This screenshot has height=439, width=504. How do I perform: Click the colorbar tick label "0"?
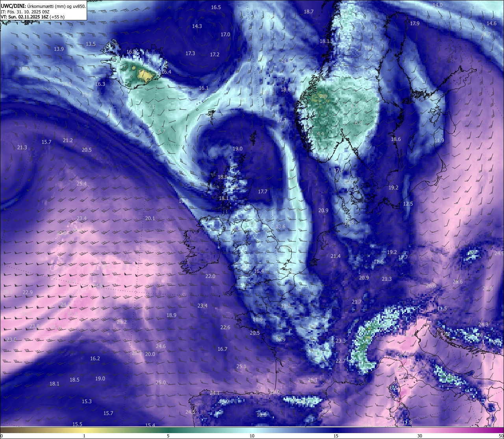point(2,436)
